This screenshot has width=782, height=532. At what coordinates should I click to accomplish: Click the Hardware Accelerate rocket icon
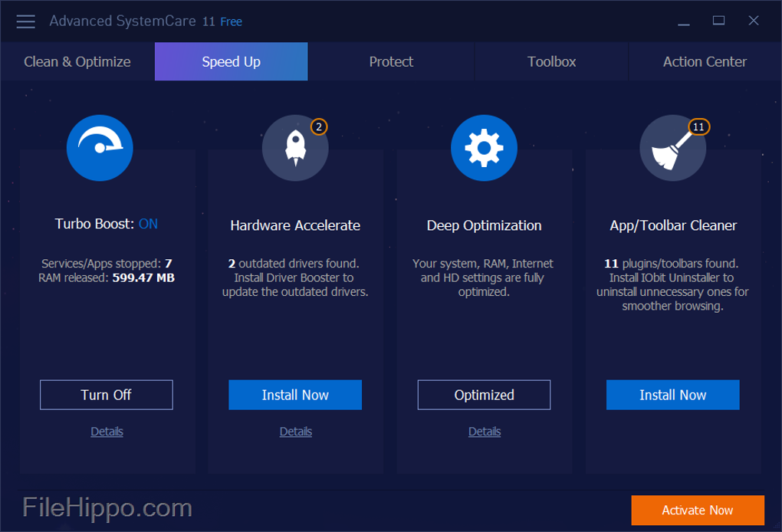pyautogui.click(x=295, y=148)
